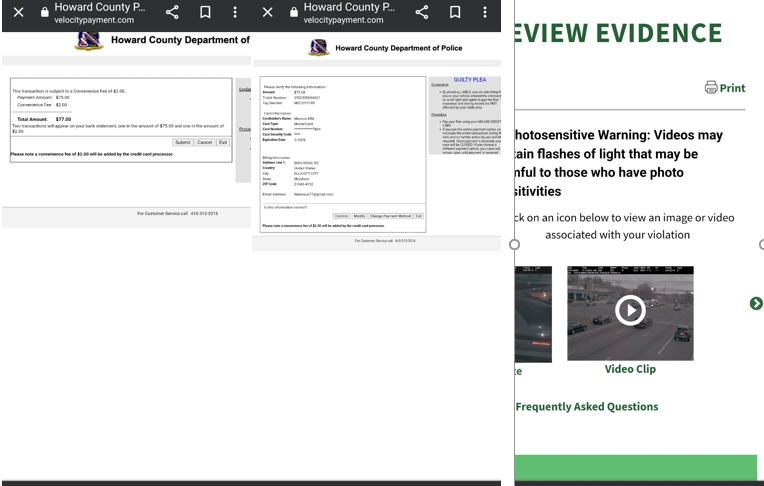The image size is (764, 486).
Task: Exit from the convenience fee page
Action: point(223,142)
